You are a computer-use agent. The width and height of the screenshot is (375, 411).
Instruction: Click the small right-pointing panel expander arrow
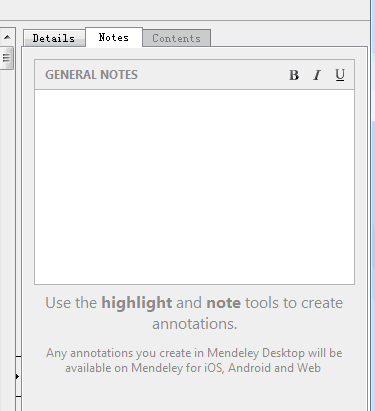coord(17,376)
